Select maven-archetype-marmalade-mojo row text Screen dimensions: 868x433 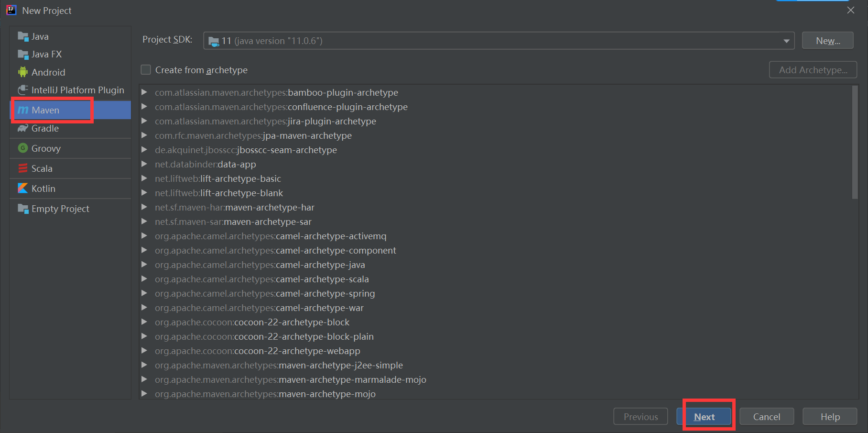290,379
